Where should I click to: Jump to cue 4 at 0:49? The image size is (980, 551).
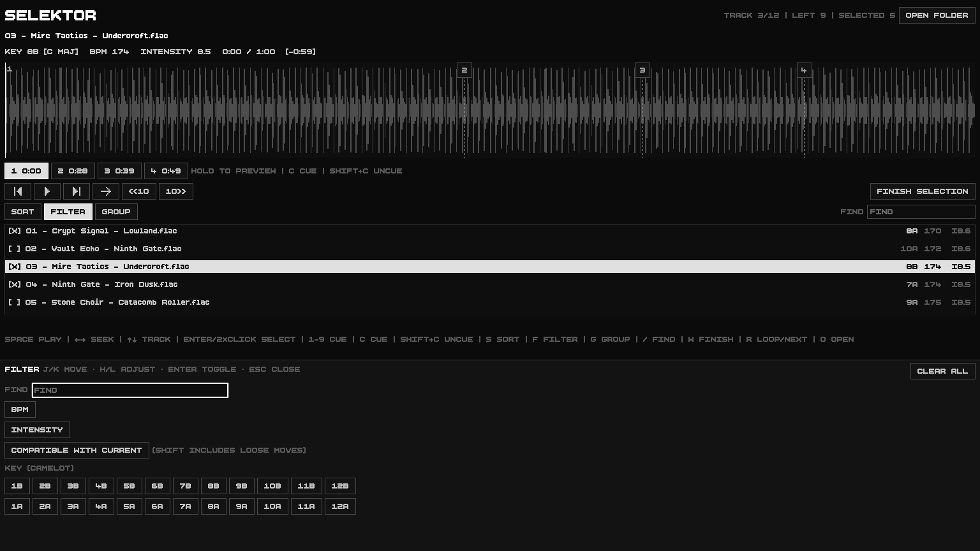point(166,171)
